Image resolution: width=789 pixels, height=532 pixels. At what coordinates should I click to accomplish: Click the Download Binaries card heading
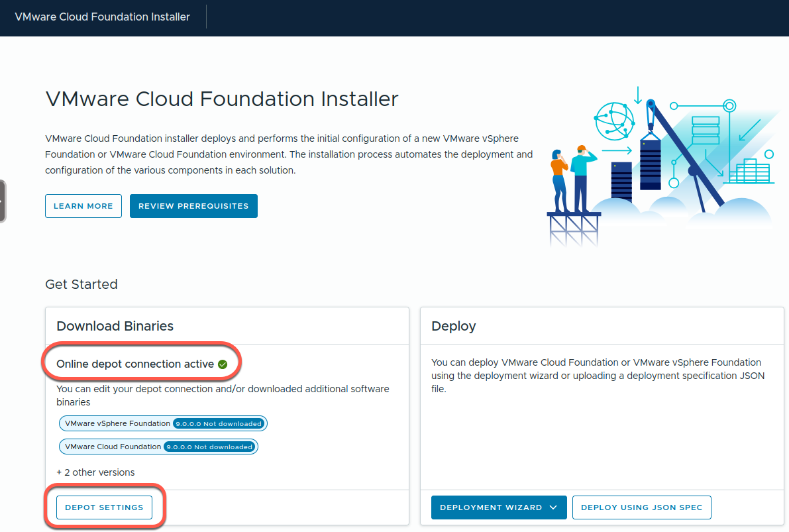[x=115, y=326]
